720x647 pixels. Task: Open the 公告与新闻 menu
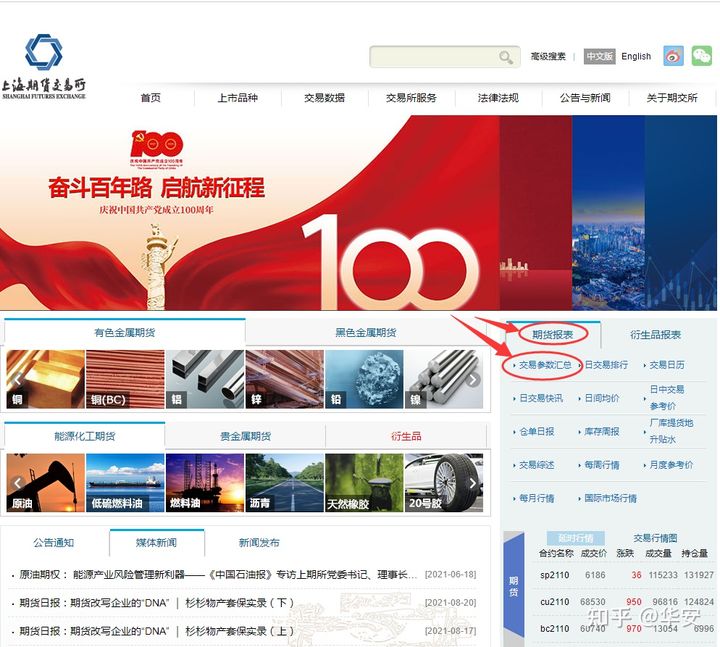click(x=585, y=98)
